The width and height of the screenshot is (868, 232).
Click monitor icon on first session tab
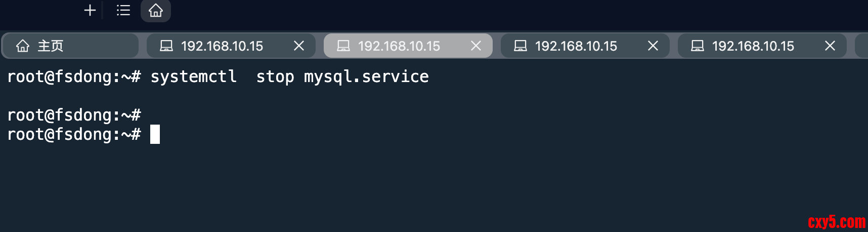coord(166,46)
